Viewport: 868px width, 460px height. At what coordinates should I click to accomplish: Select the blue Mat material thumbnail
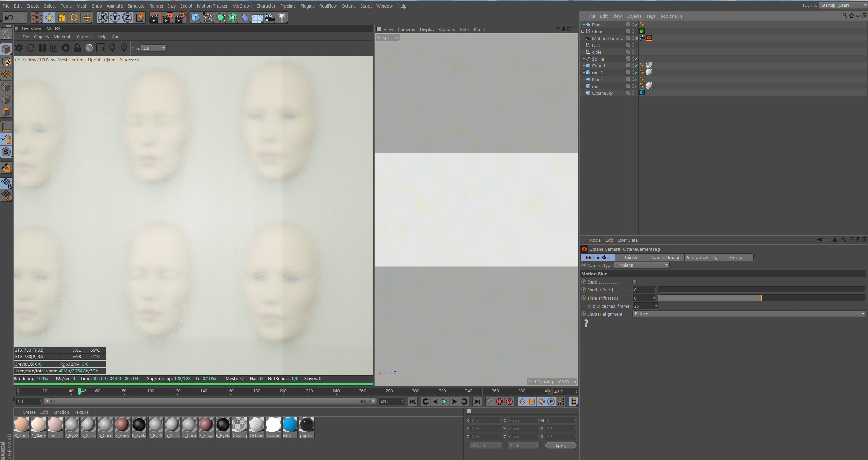coord(290,425)
